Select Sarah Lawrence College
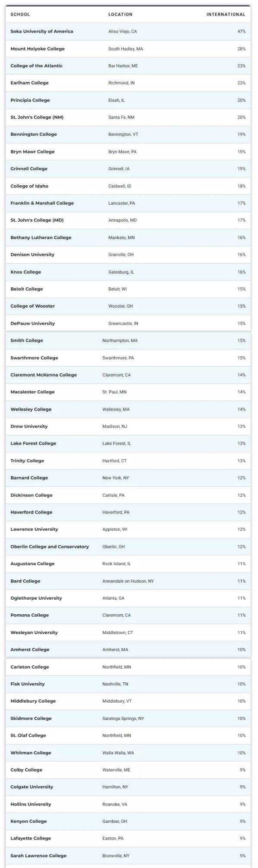This screenshot has height=868, width=258. click(38, 856)
